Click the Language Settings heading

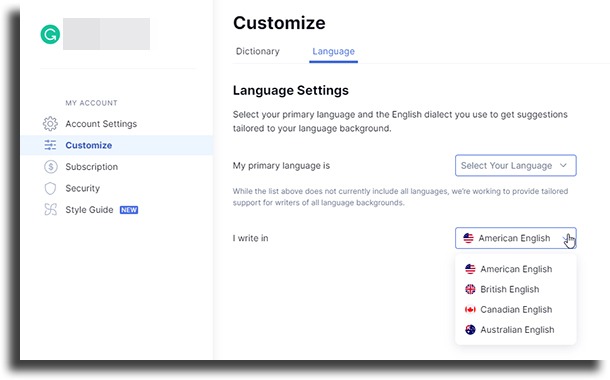[291, 90]
